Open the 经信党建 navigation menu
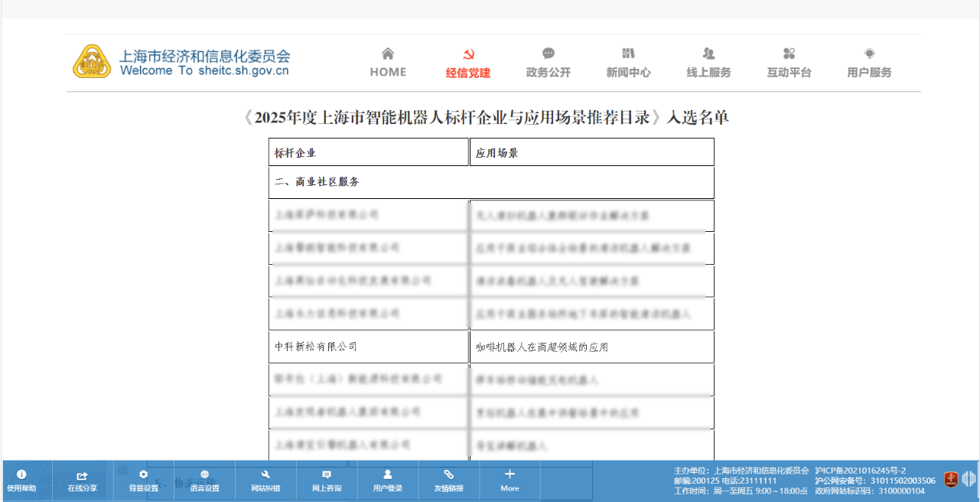Image resolution: width=980 pixels, height=502 pixels. point(468,63)
